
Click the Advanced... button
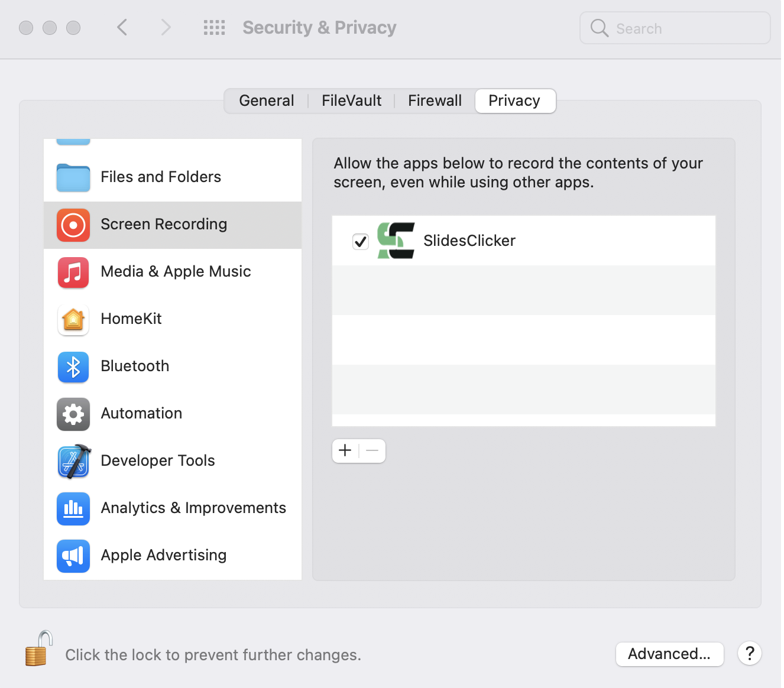tap(669, 654)
